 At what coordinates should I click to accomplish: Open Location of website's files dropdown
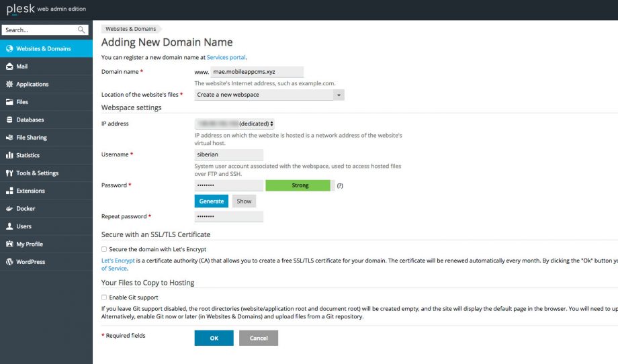269,95
